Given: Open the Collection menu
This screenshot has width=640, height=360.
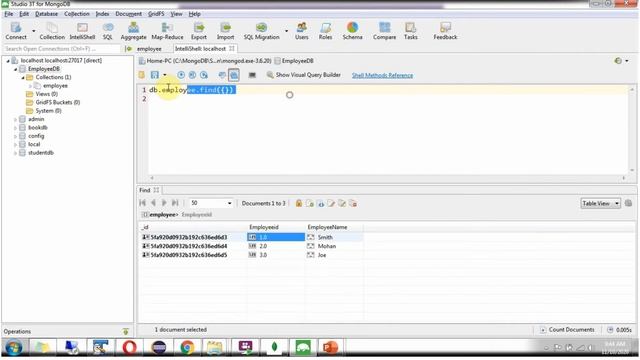Looking at the screenshot, I should tap(76, 14).
